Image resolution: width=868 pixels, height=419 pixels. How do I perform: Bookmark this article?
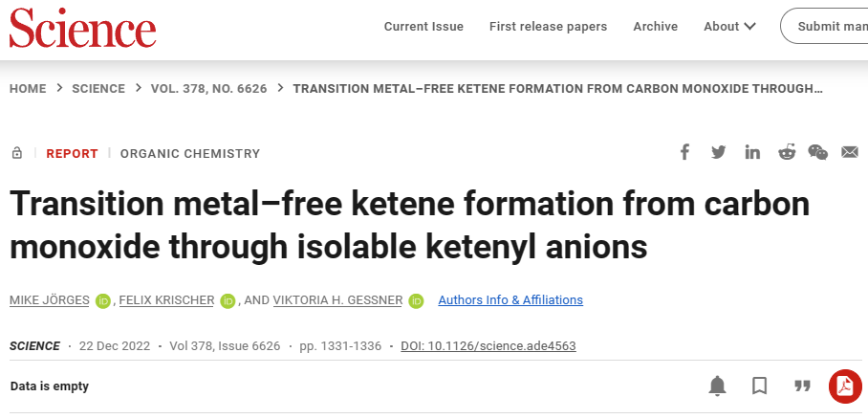point(759,386)
